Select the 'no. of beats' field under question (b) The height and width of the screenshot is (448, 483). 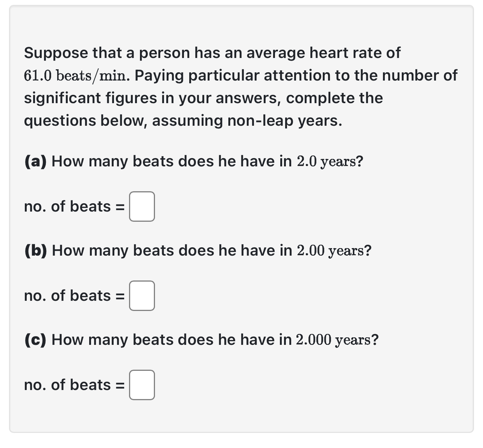pos(142,296)
